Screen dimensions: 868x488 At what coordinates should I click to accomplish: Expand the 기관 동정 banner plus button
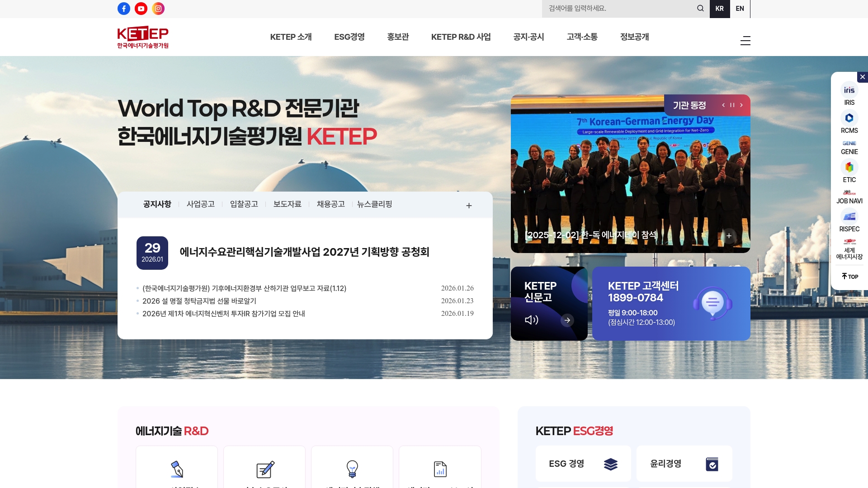[729, 236]
